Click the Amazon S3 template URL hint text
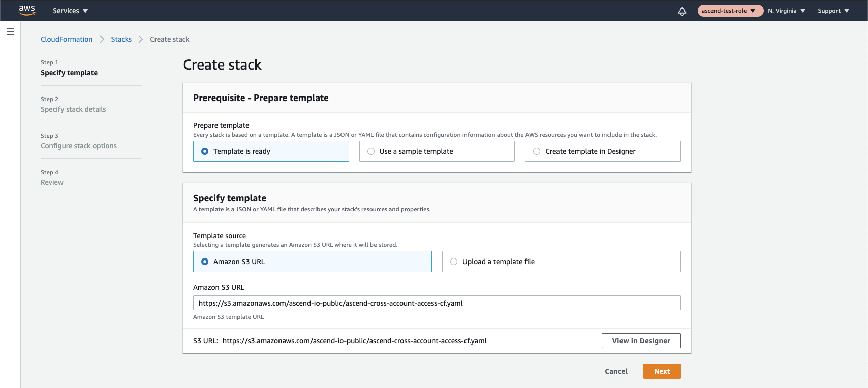868x388 pixels. point(229,317)
